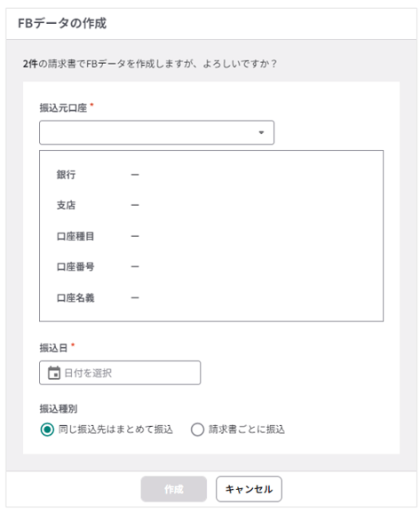Click the 作成 button

click(x=174, y=489)
